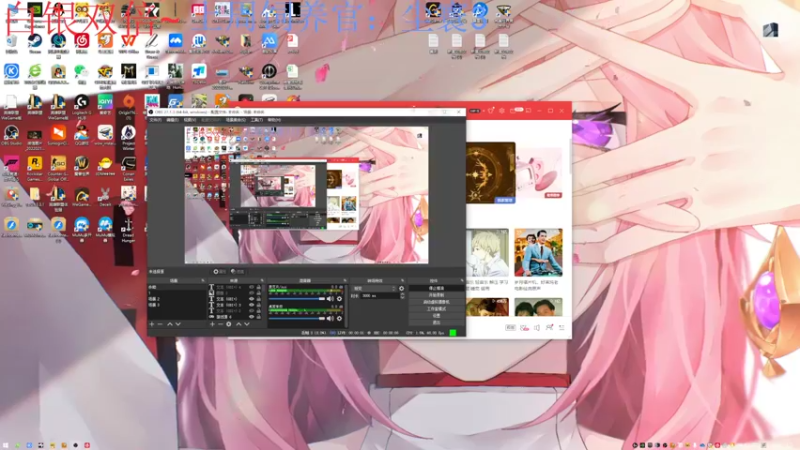Image resolution: width=800 pixels, height=450 pixels.
Task: Click the mic/Aux volume slider
Action: [x=297, y=299]
